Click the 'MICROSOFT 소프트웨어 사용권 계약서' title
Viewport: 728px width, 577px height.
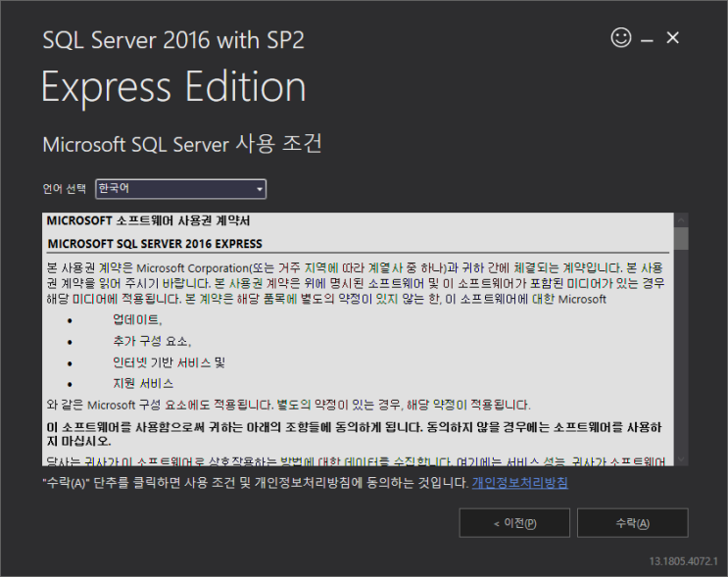148,221
